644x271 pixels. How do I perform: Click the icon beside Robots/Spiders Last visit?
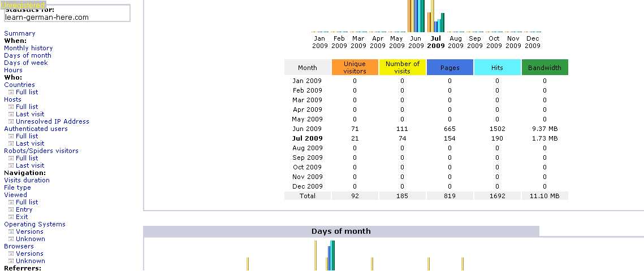[x=11, y=165]
